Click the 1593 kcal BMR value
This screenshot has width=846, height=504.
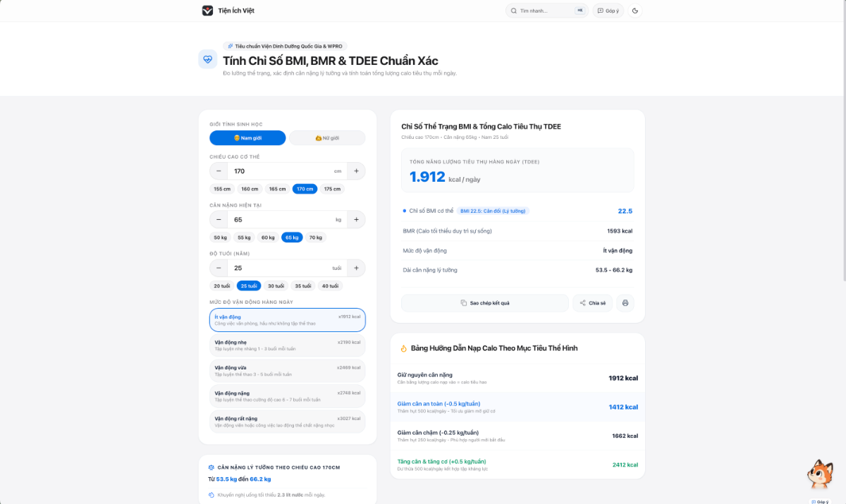[620, 231]
